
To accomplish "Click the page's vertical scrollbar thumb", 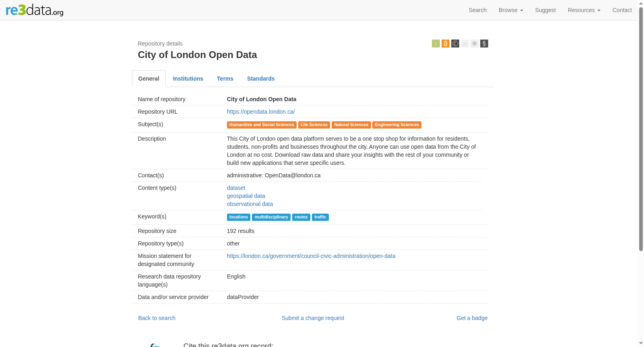I will coord(641,129).
